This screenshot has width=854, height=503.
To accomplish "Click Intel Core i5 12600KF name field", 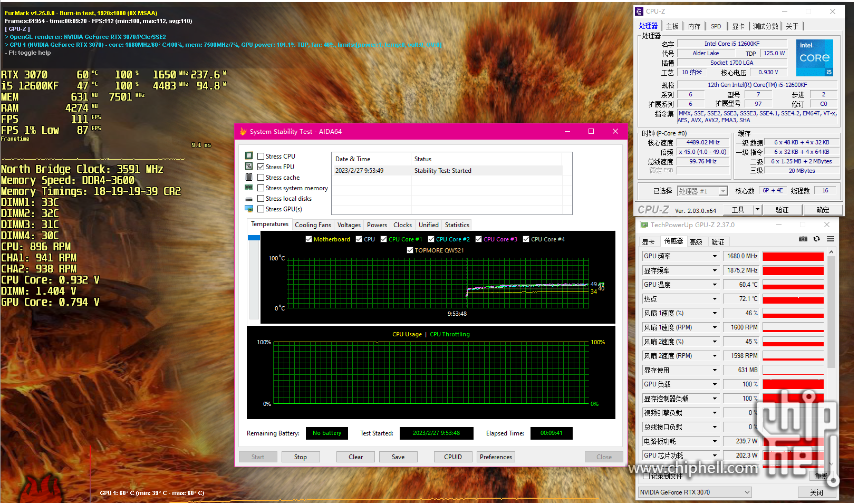I will (x=732, y=44).
